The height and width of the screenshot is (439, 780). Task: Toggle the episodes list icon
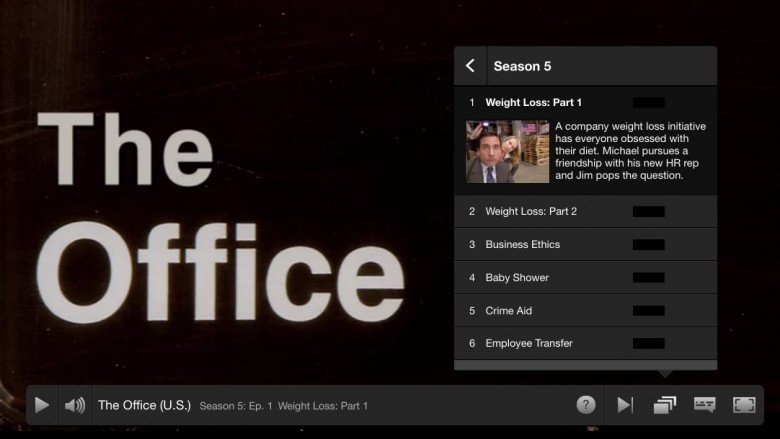665,405
